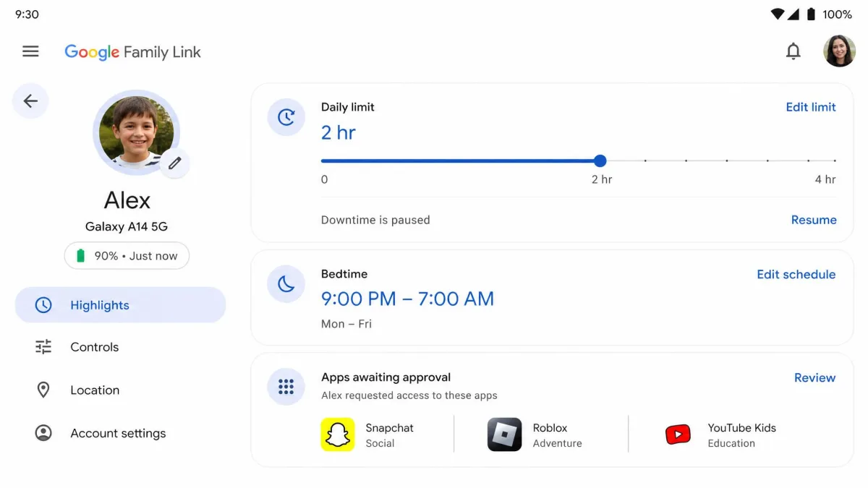This screenshot has width=868, height=488.
Task: Click the daily limit slider handle
Action: [600, 160]
